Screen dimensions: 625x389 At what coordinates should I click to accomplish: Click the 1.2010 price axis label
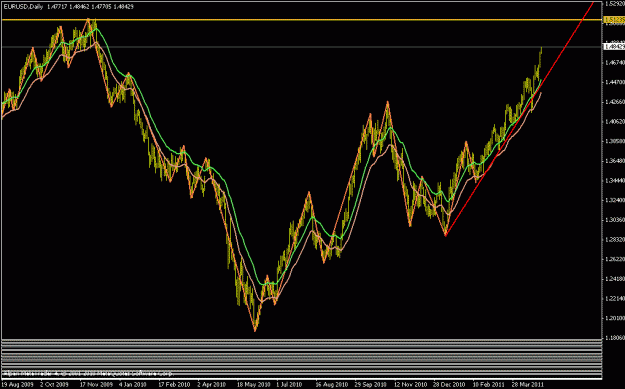615,318
